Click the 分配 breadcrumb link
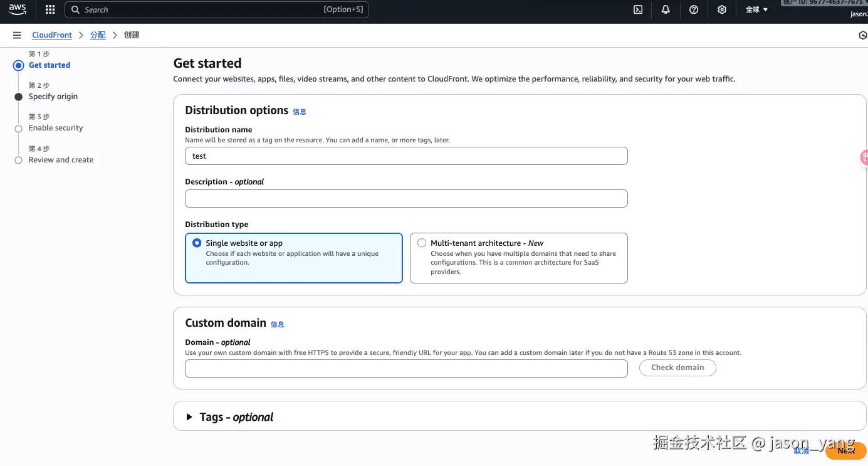868x466 pixels. point(98,35)
